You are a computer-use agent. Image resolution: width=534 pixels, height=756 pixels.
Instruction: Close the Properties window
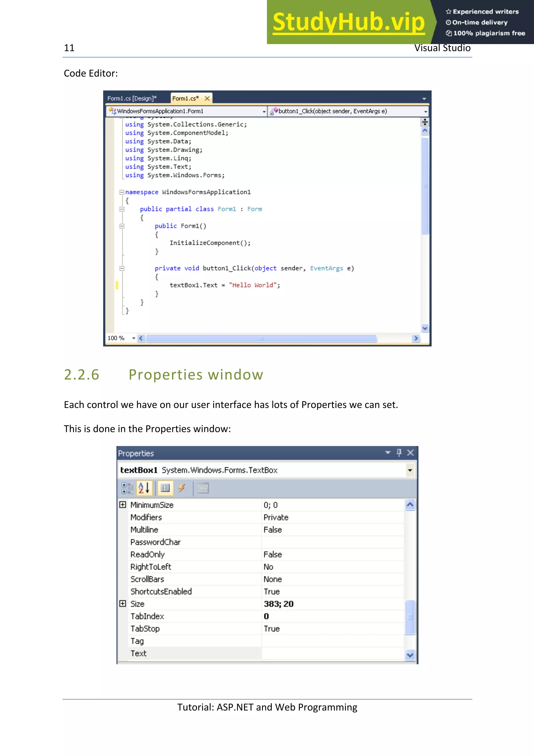click(410, 453)
